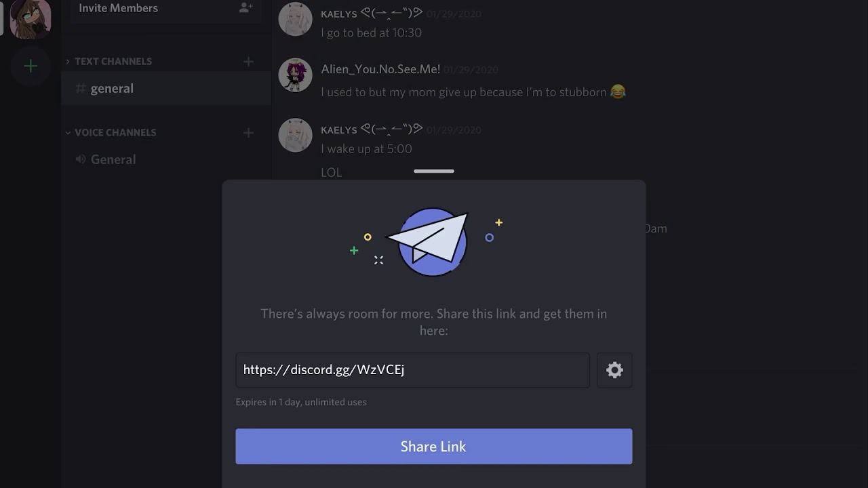868x488 pixels.
Task: Create a text channel with plus icon
Action: coord(248,62)
